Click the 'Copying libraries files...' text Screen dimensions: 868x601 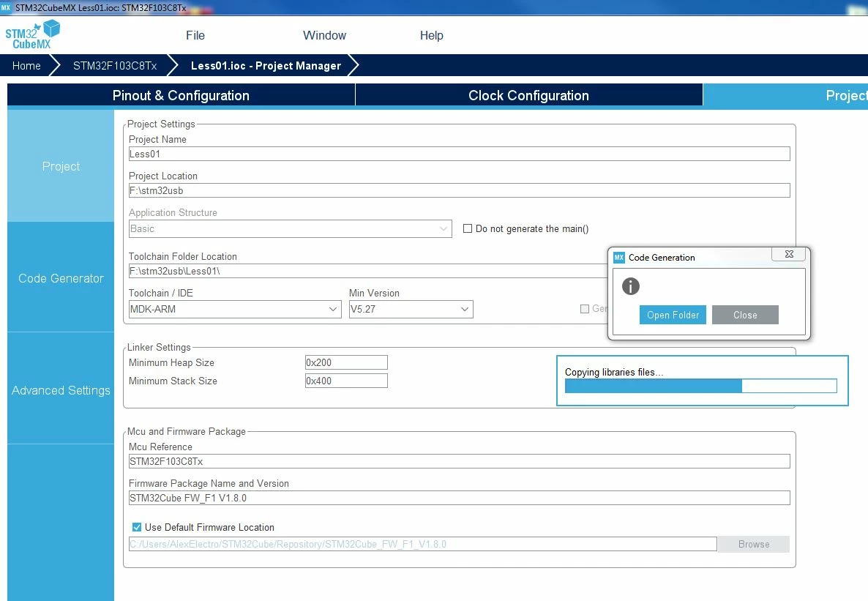click(x=614, y=372)
